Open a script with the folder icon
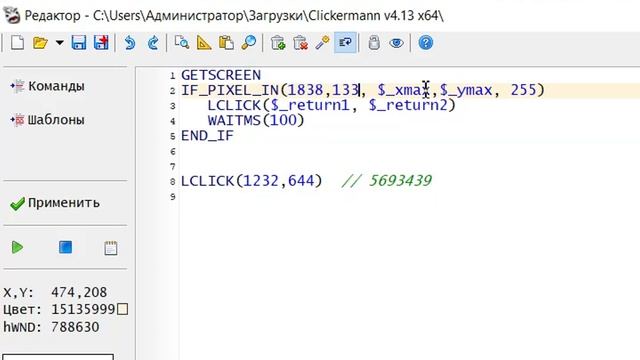 pyautogui.click(x=40, y=42)
